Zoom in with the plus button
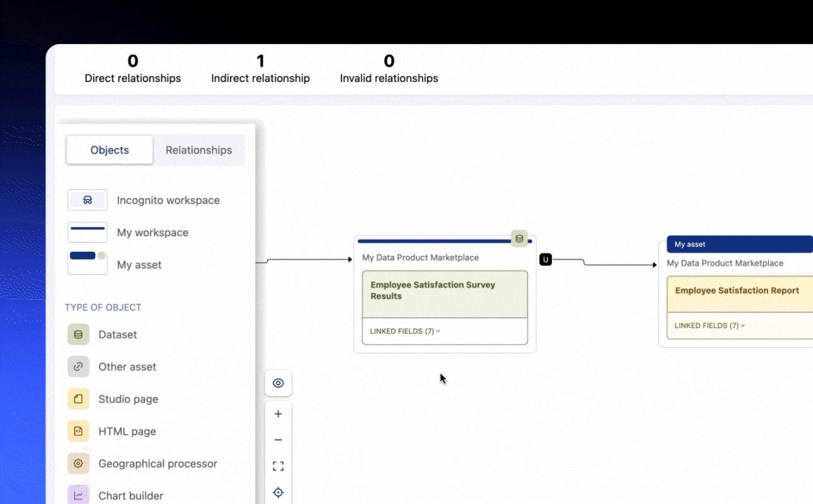Screen dimensions: 813x504 click(278, 415)
